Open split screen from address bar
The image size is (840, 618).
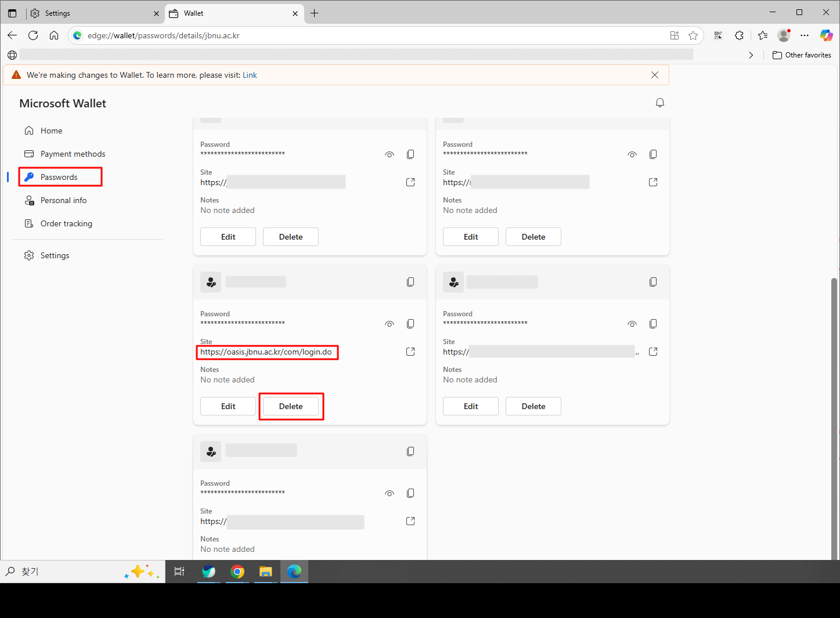pyautogui.click(x=675, y=35)
